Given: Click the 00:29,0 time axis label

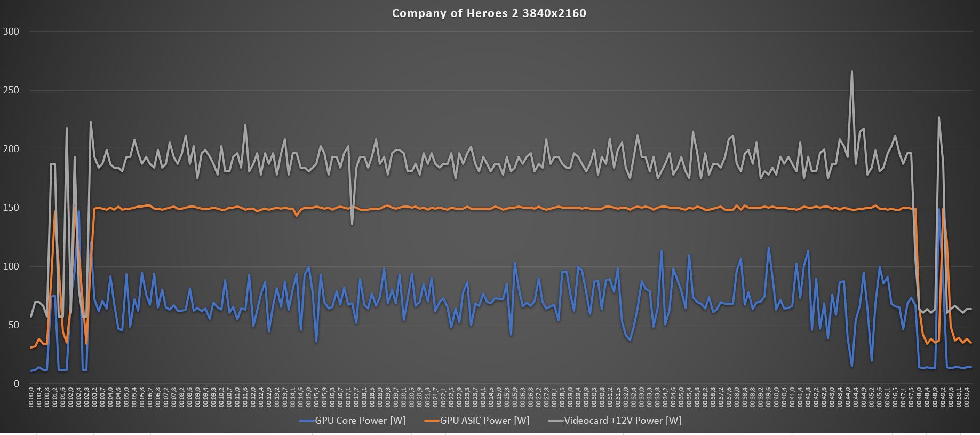Looking at the screenshot, I should [x=570, y=399].
